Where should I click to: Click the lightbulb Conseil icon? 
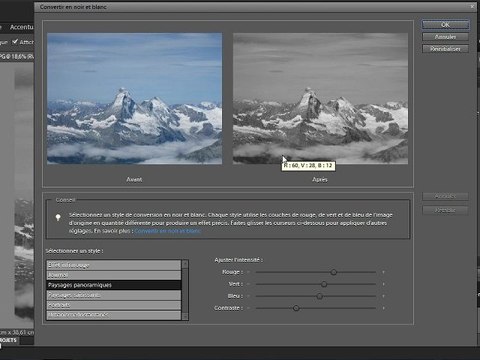click(58, 218)
